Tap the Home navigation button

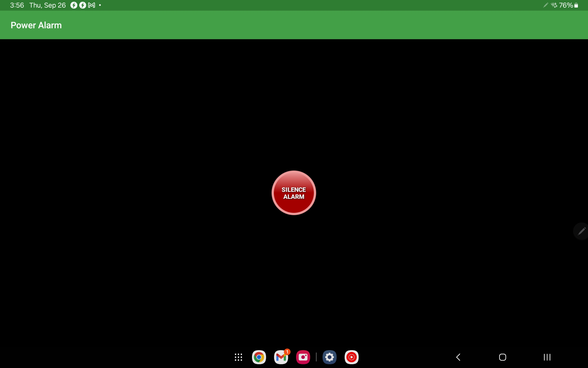click(503, 357)
